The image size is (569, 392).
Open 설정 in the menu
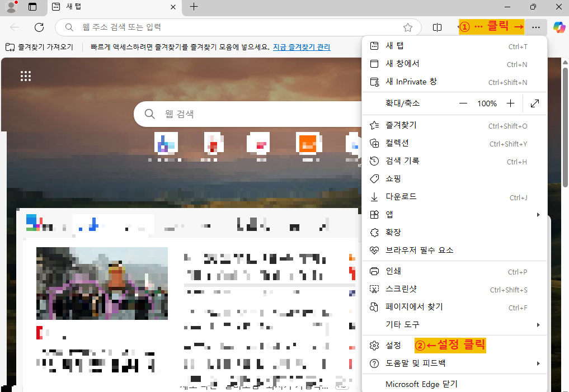(454, 346)
